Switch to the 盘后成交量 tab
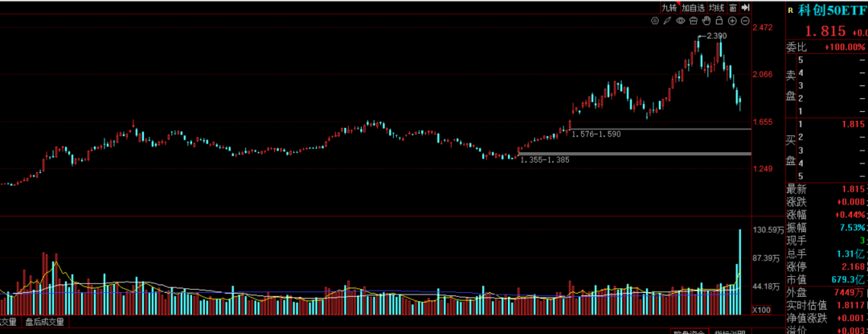Screen dimensions: 868x334 pos(44,322)
